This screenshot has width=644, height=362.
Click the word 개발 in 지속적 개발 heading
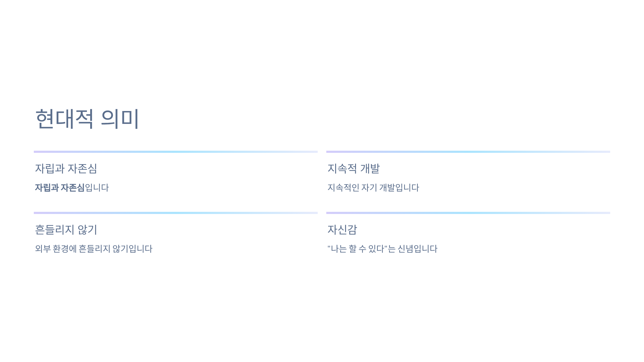[x=370, y=169]
